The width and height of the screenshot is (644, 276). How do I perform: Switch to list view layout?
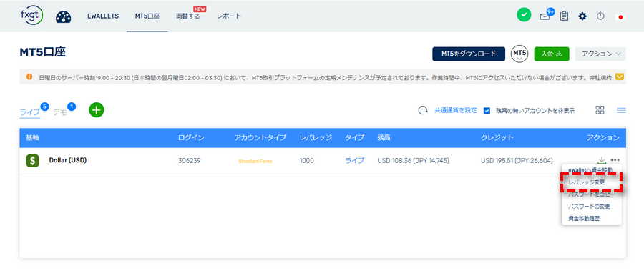pos(621,110)
